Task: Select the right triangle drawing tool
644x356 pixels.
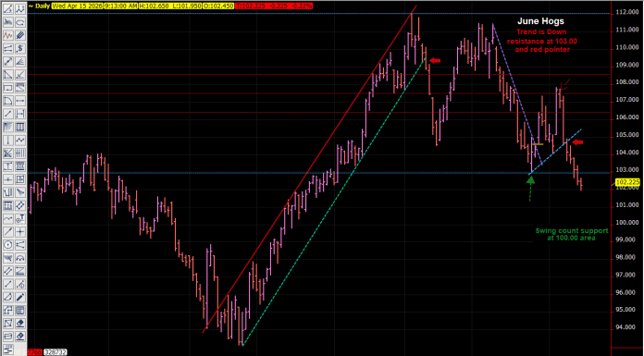Action: (7, 75)
